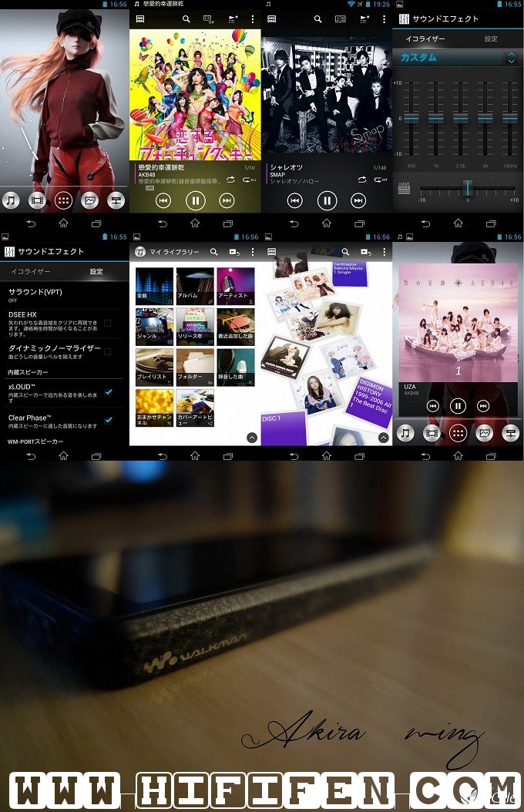Open the overflow menu in マイ ライブラリー

253,252
